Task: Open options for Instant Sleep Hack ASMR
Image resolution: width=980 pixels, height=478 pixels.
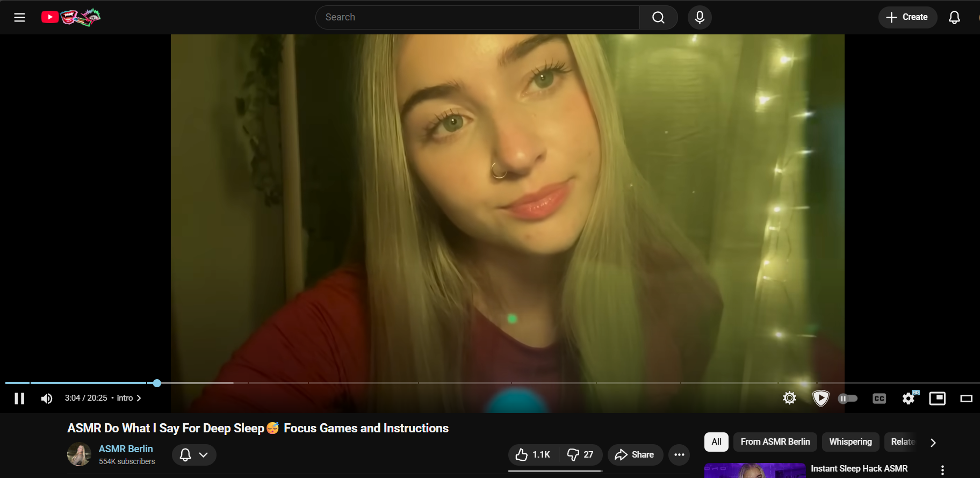Action: [x=942, y=470]
